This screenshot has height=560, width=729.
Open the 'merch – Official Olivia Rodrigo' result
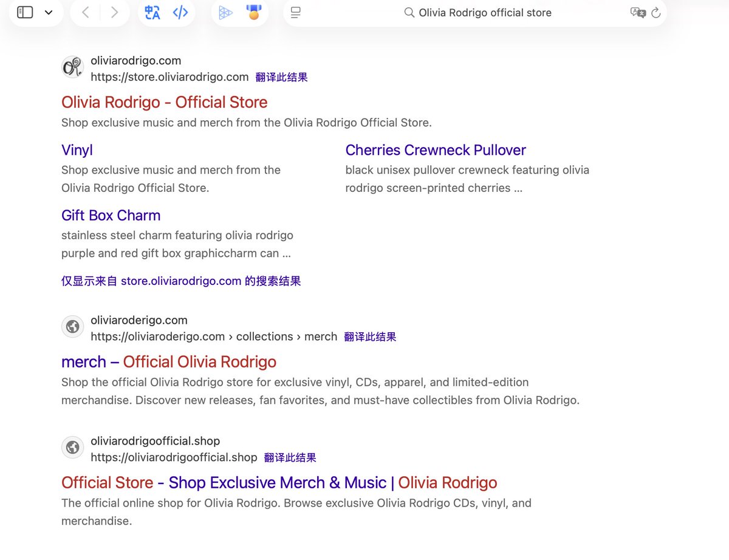click(169, 362)
